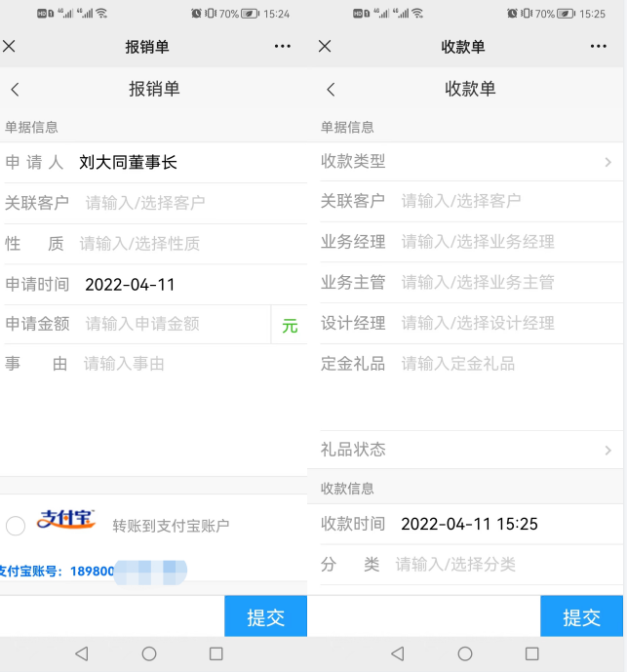Tap the Wi-Fi icon in right status bar
Viewport: 627px width, 672px height.
[417, 14]
